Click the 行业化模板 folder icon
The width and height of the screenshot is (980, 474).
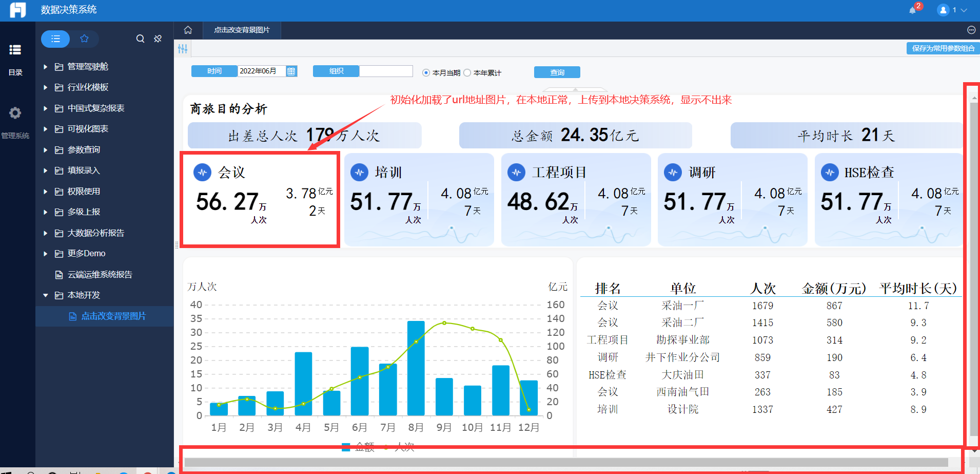coord(59,88)
